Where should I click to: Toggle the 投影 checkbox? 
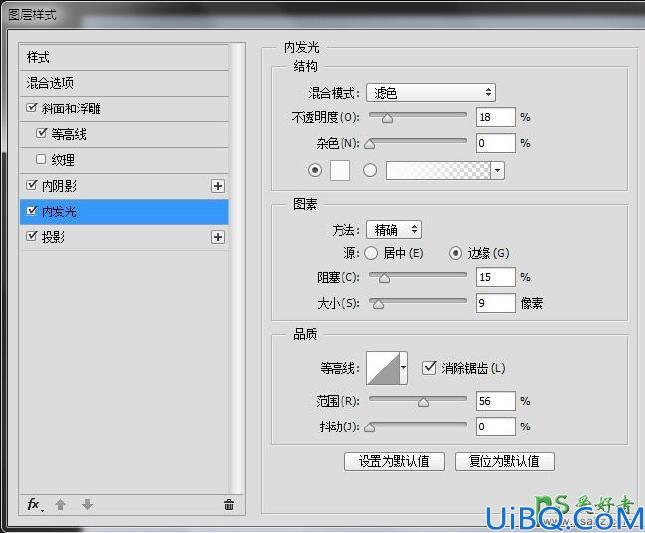tap(31, 236)
